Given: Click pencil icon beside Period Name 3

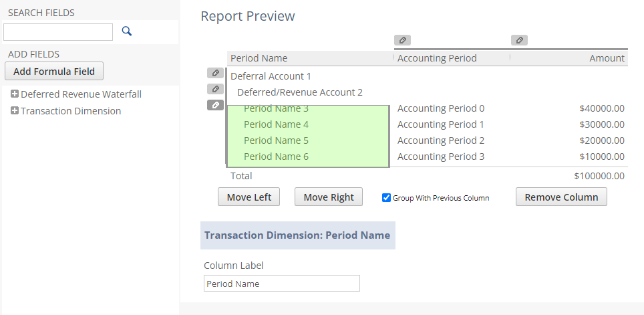Looking at the screenshot, I should (215, 105).
